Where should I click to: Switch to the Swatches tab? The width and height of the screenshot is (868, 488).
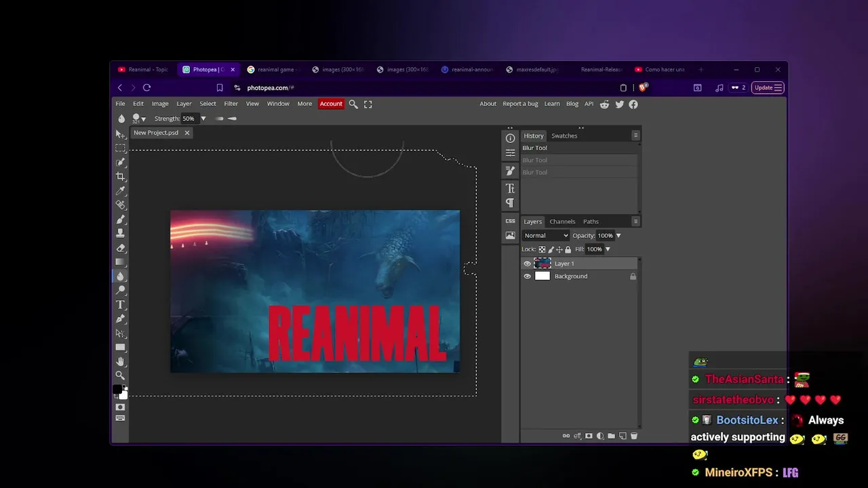tap(564, 136)
